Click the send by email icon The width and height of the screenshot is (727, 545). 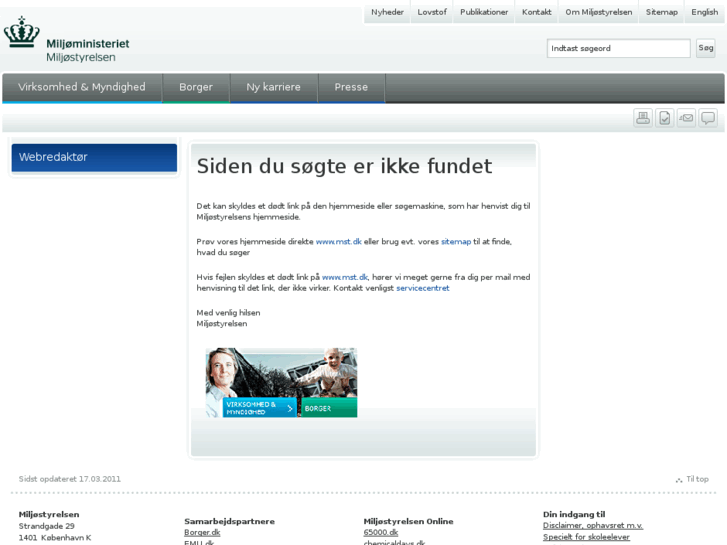(686, 118)
